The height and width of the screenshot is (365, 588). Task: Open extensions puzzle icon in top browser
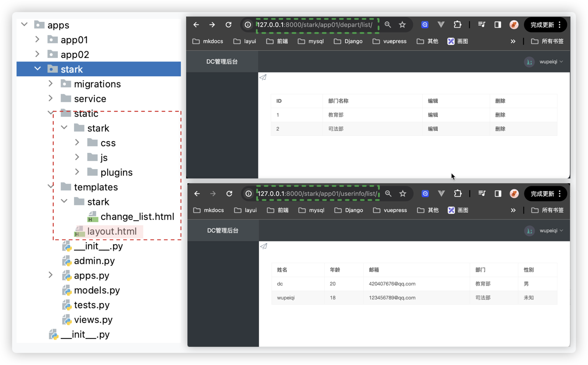[457, 25]
